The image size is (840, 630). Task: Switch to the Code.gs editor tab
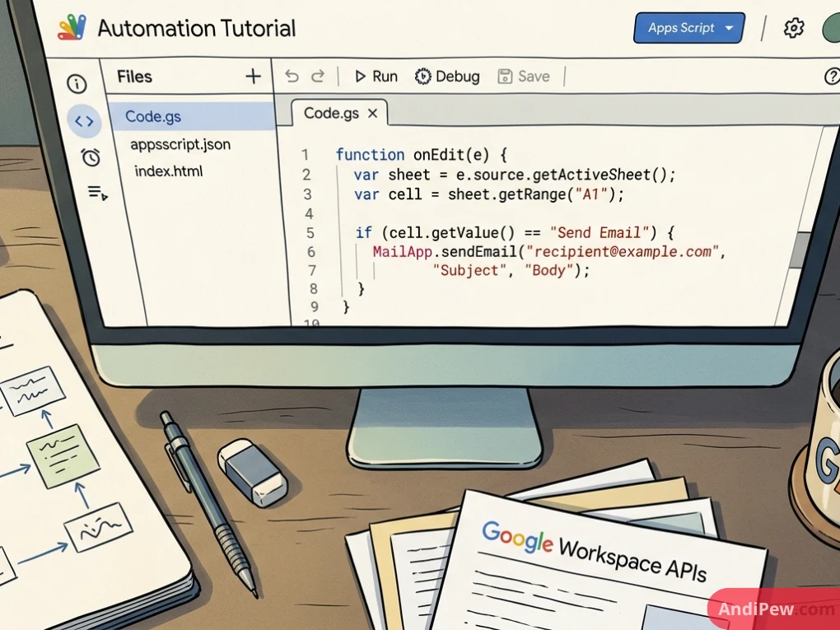(331, 113)
